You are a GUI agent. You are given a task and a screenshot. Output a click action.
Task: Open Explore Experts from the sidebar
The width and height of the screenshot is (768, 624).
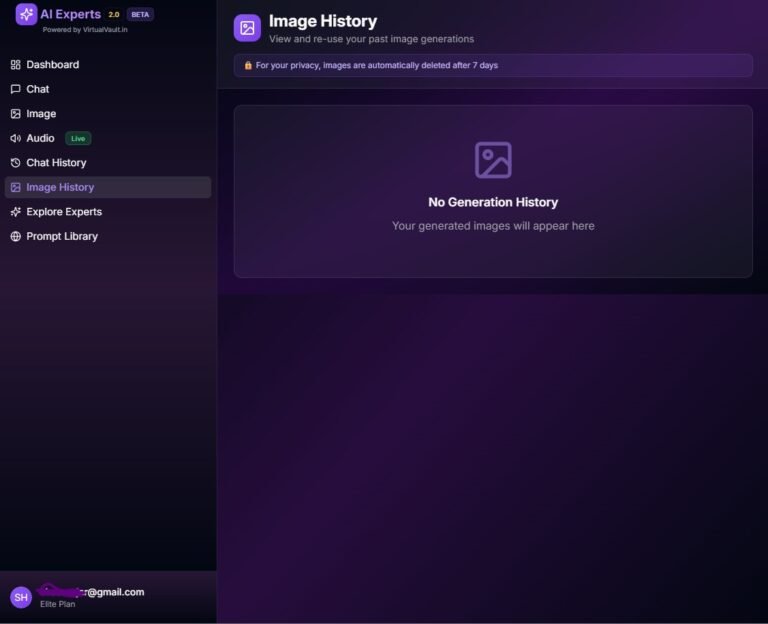pos(64,212)
